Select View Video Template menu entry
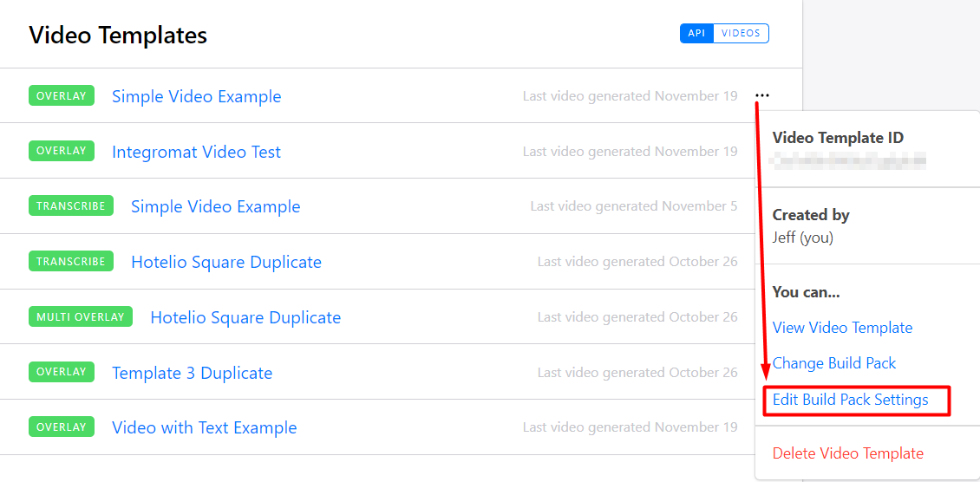Screen dimensions: 980x482 tap(842, 328)
